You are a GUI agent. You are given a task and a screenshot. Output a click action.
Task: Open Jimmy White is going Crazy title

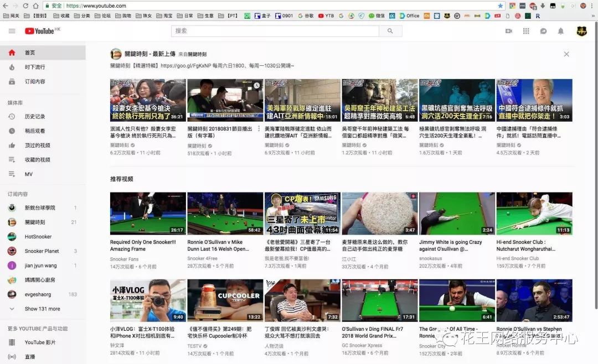point(450,246)
